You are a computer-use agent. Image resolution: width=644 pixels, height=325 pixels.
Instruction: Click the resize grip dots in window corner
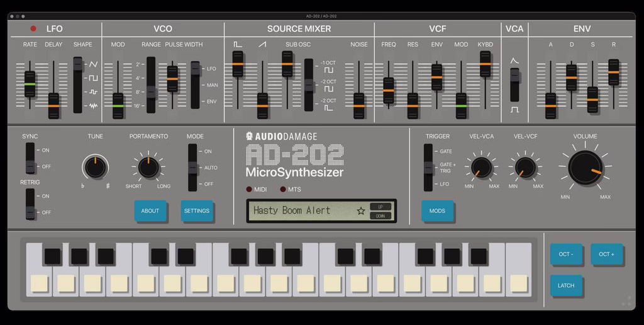click(627, 301)
